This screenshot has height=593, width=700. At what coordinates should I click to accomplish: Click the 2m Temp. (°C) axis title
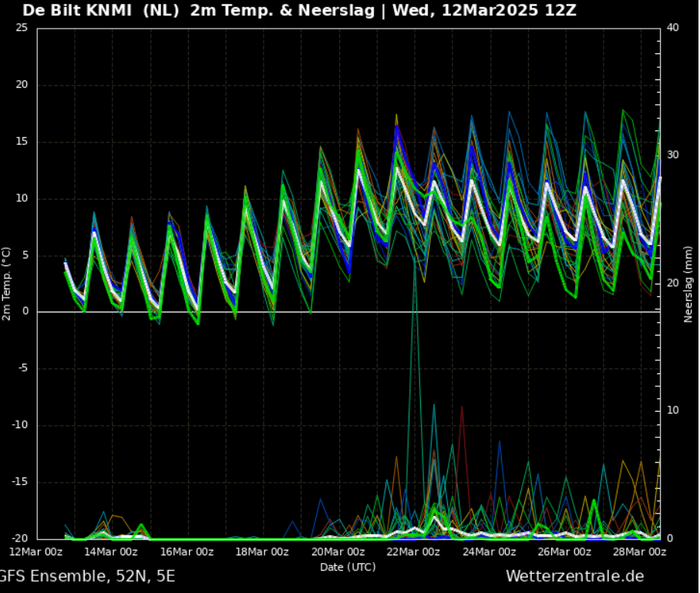click(7, 284)
